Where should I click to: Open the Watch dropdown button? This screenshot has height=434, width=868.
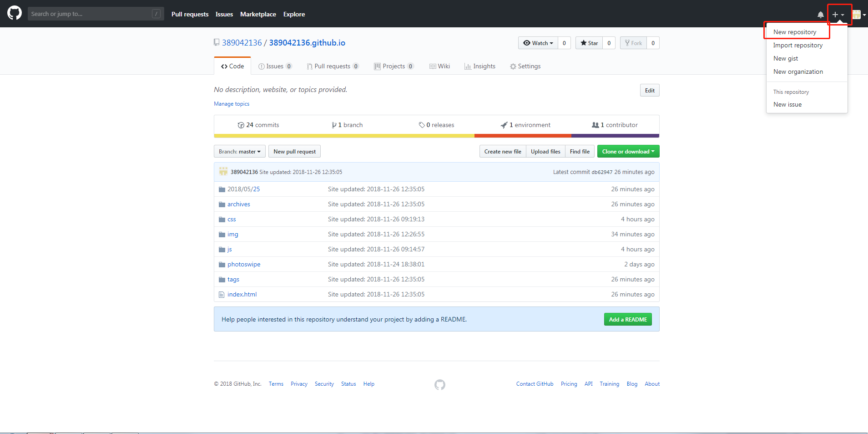[x=538, y=43]
